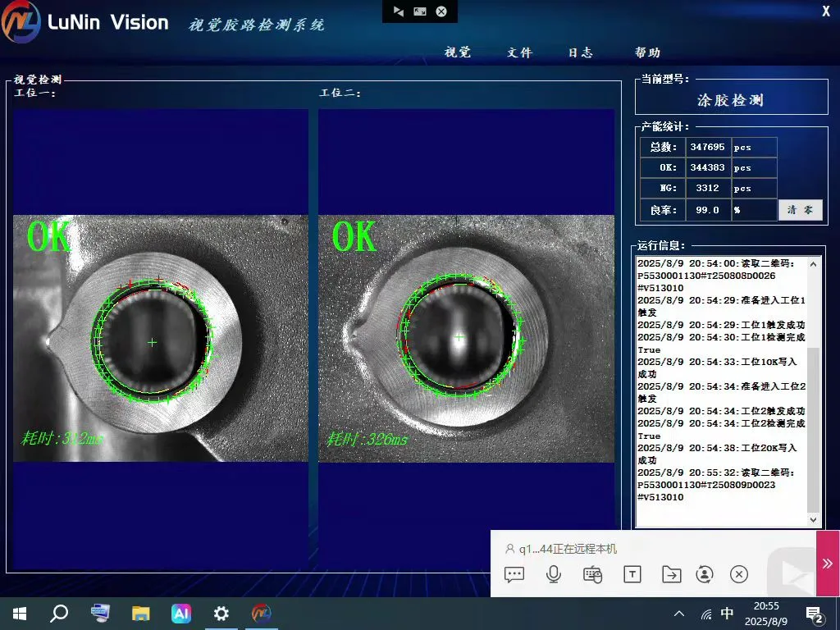Click the OK count value 344383

coord(708,167)
